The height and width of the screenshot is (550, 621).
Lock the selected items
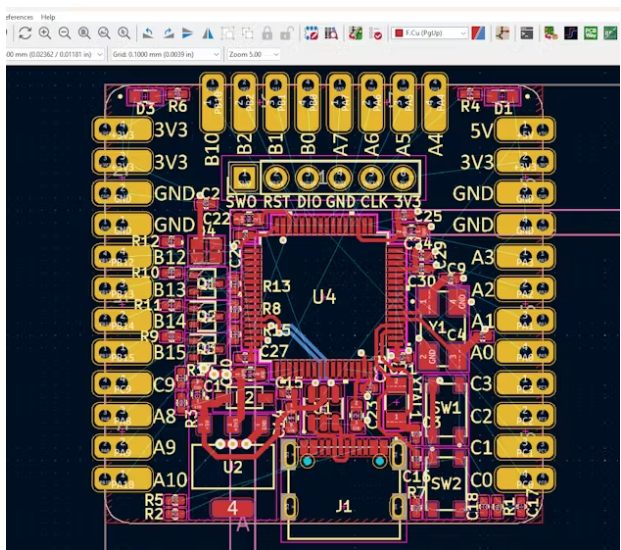[266, 33]
